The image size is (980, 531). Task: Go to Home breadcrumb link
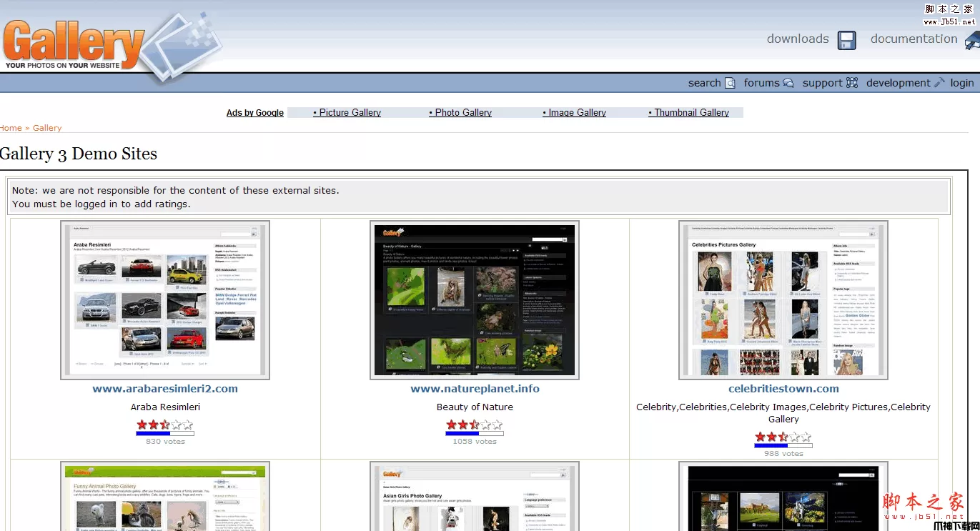[11, 128]
